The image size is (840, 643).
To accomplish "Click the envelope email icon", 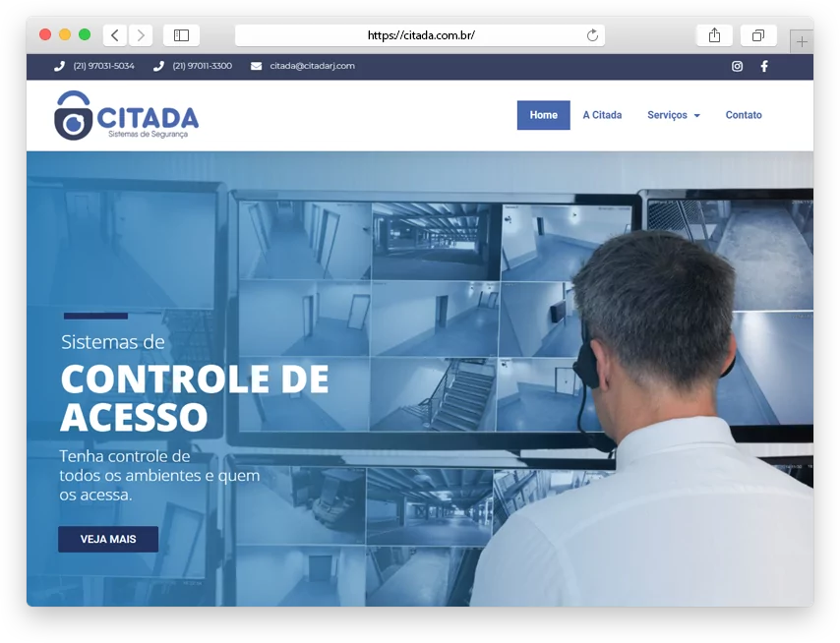I will pyautogui.click(x=257, y=66).
